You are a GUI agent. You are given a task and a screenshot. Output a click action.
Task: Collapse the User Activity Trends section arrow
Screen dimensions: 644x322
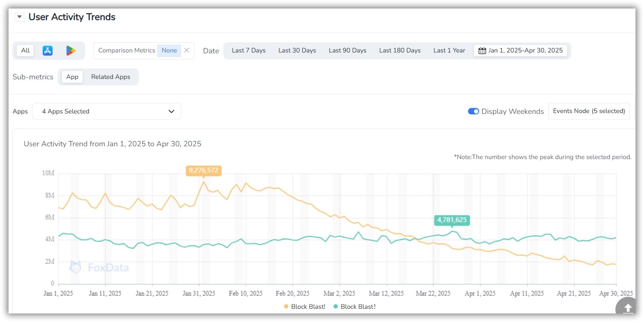click(x=19, y=17)
